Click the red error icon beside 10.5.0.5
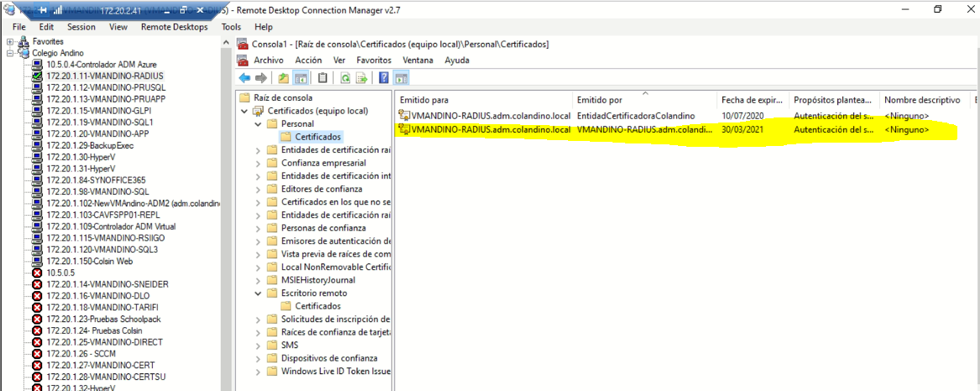 (x=37, y=273)
